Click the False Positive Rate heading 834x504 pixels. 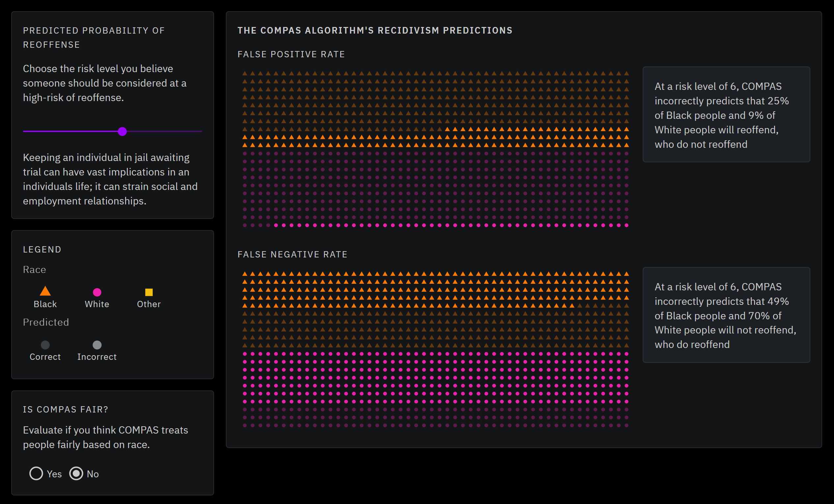[x=291, y=54]
